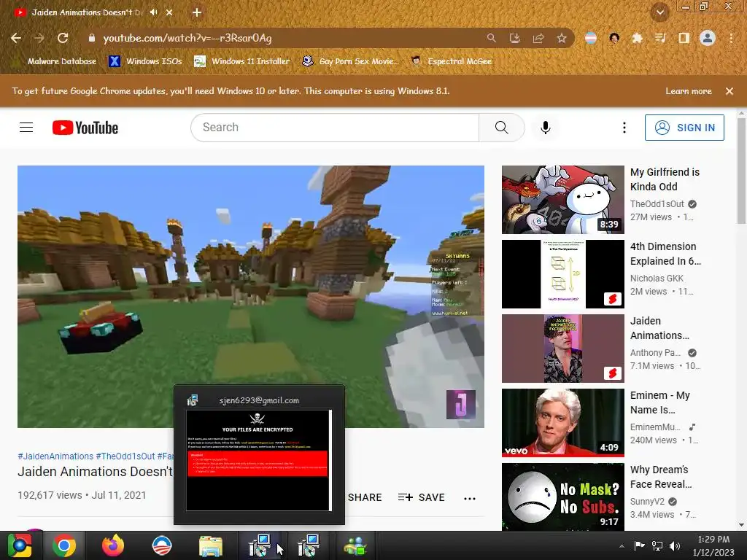Open the Anthony Padilla Jaiden Animations thumbnail
The image size is (747, 560).
[563, 349]
